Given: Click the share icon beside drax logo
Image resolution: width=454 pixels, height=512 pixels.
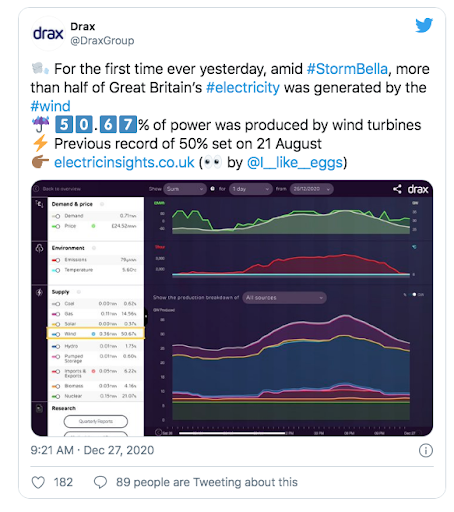Looking at the screenshot, I should (x=397, y=189).
